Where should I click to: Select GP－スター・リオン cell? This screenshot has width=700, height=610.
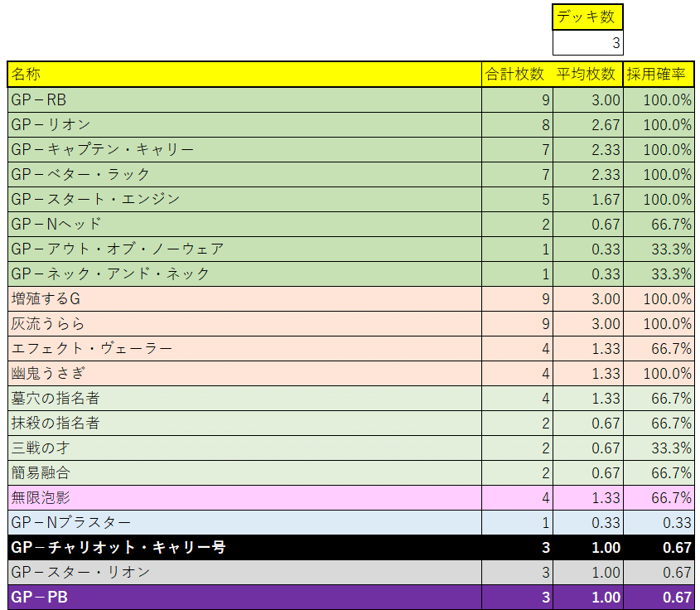[x=244, y=573]
